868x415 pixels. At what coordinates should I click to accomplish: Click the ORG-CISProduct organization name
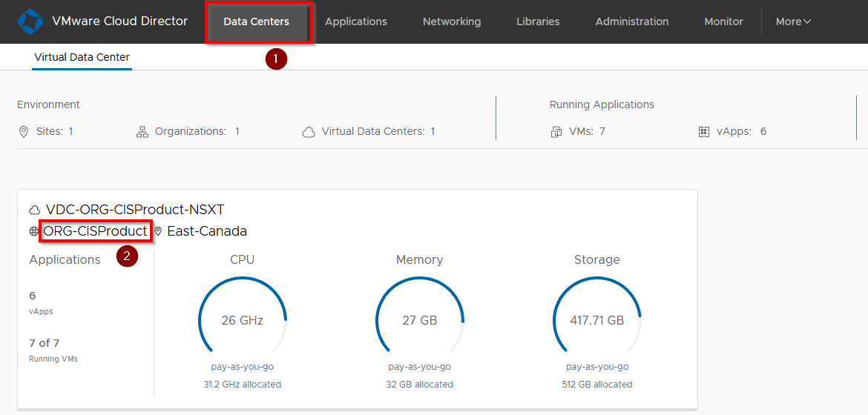point(96,231)
